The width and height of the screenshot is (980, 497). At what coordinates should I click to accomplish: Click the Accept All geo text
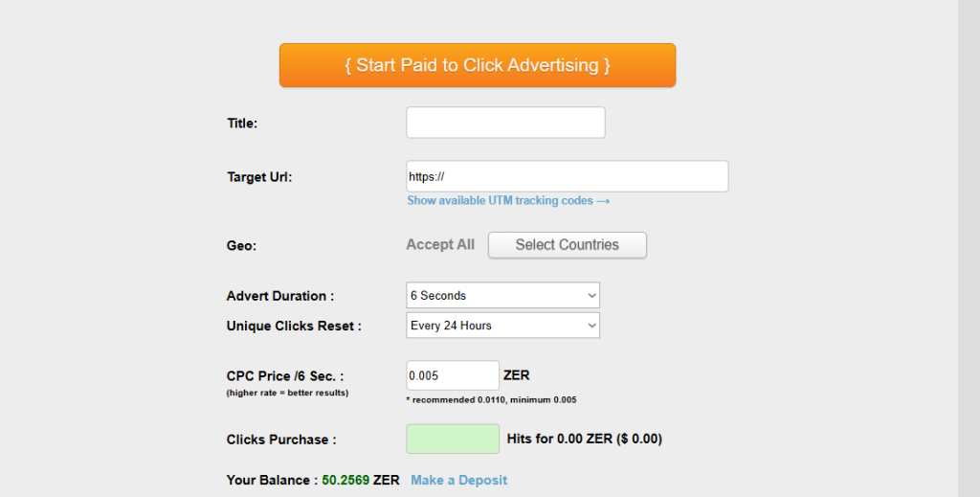(x=440, y=245)
